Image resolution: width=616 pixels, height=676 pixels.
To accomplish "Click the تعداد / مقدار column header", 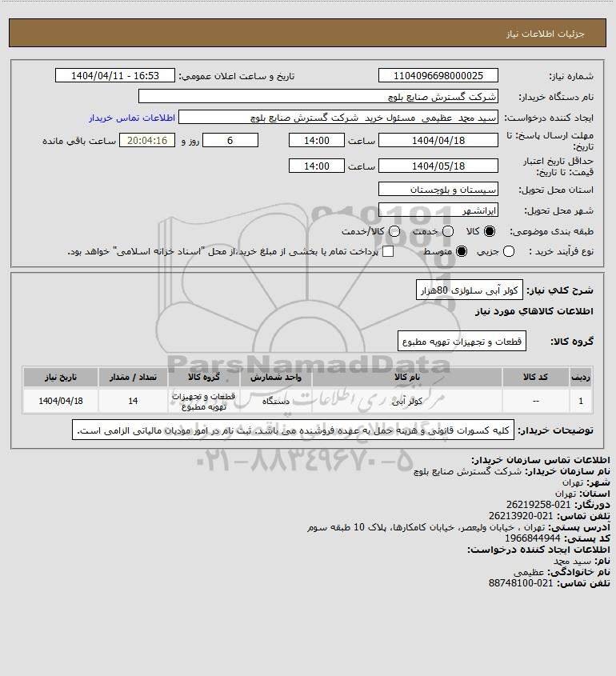I will [x=133, y=378].
